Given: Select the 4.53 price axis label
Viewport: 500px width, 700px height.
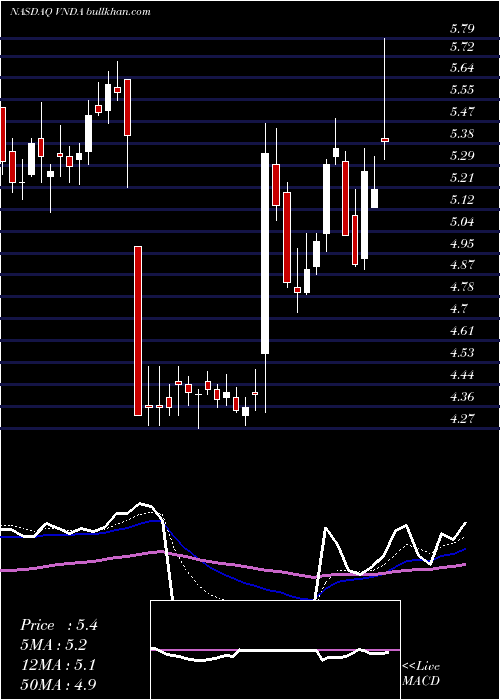Looking at the screenshot, I should tap(462, 353).
